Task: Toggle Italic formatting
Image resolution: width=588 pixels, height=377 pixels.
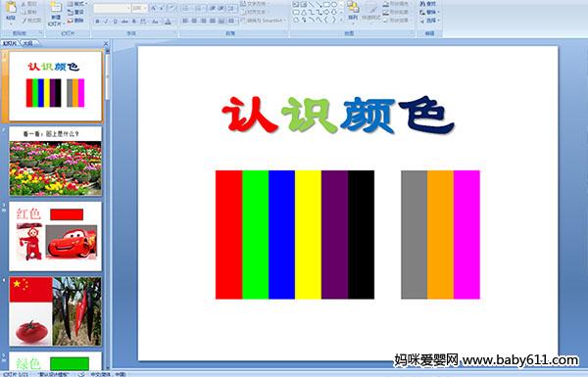Action: [106, 22]
